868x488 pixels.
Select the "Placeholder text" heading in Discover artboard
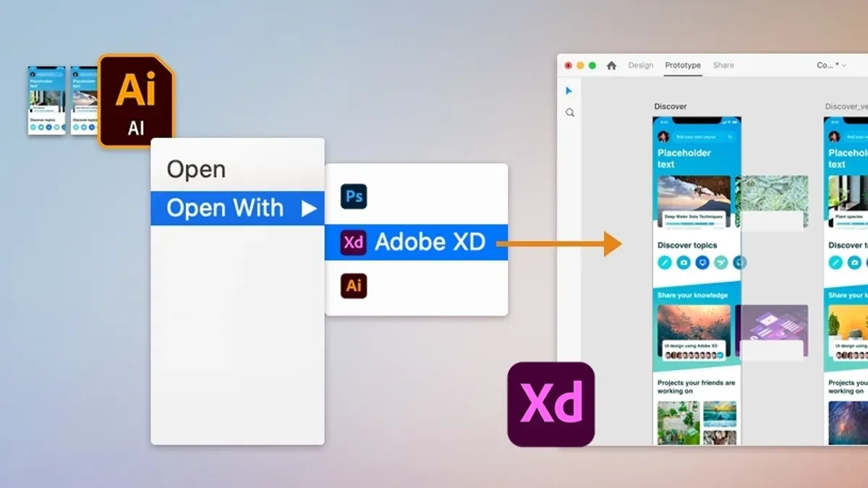(684, 158)
